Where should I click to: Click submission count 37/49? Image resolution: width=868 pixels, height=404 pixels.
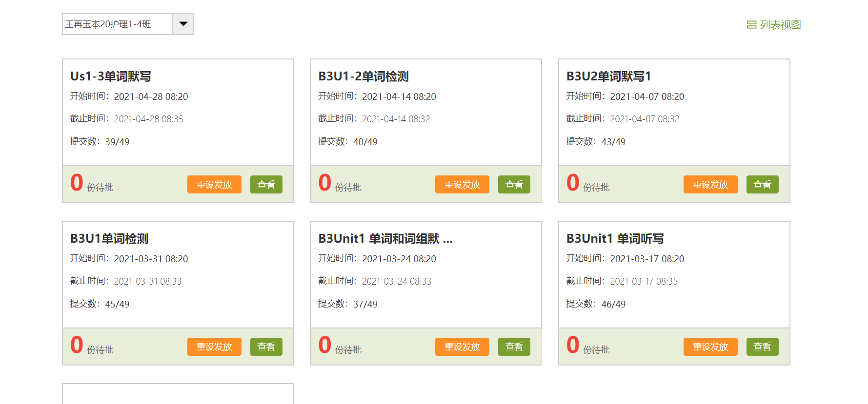coord(365,304)
